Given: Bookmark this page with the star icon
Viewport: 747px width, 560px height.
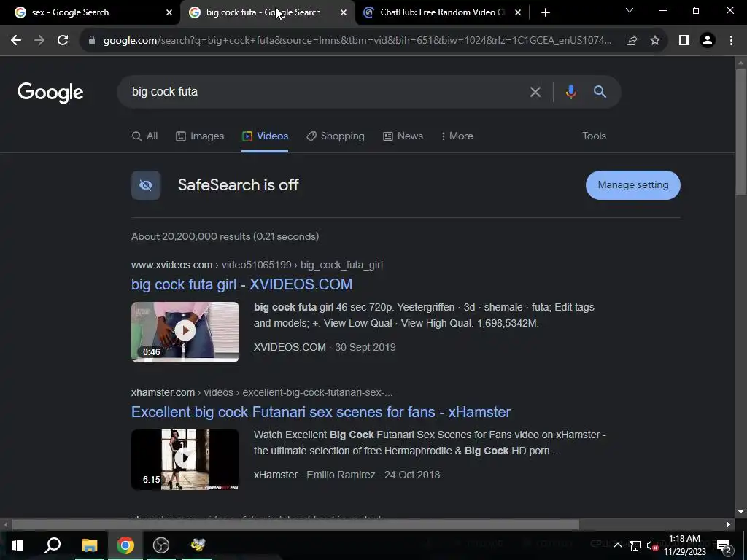Looking at the screenshot, I should tap(655, 41).
